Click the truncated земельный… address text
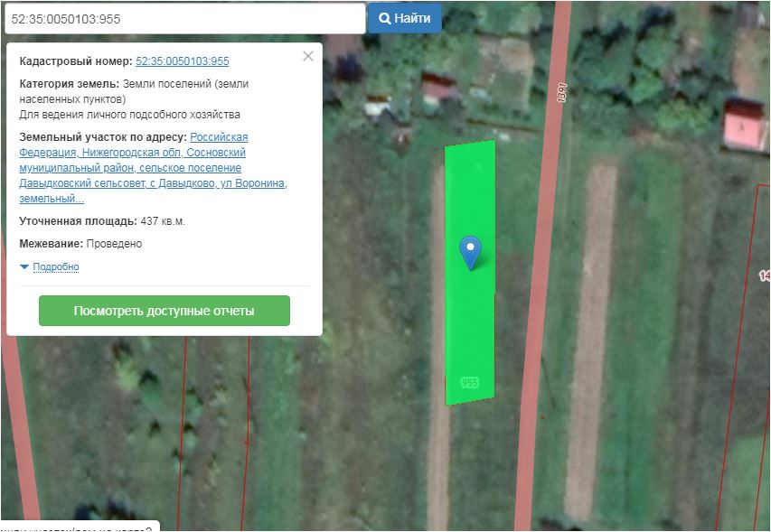 (52, 199)
